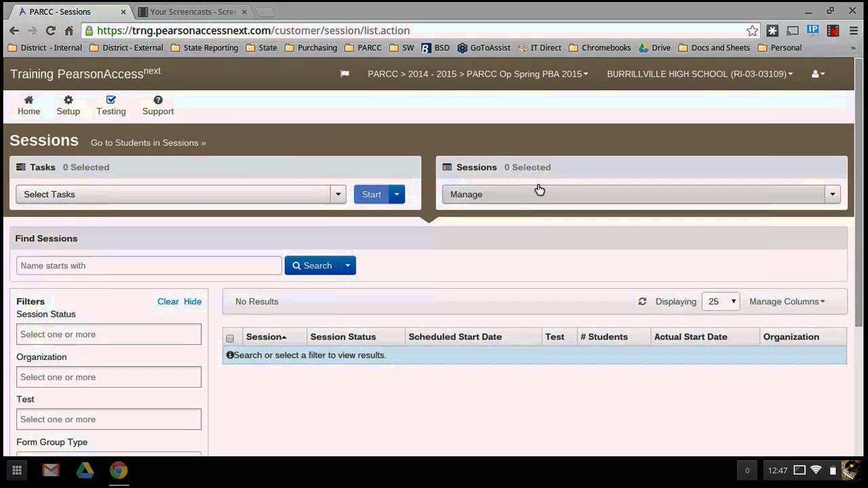Open Chromebooks bookmark folder

(x=600, y=48)
